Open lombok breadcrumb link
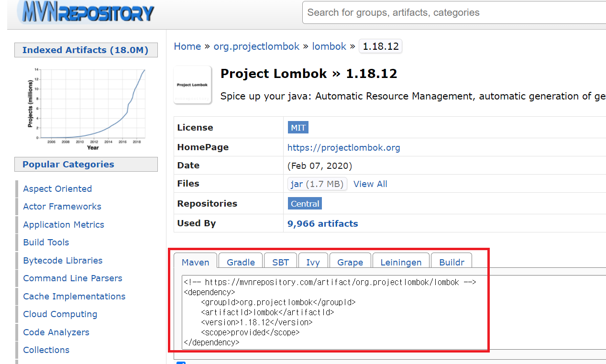This screenshot has height=364, width=606. (x=329, y=46)
